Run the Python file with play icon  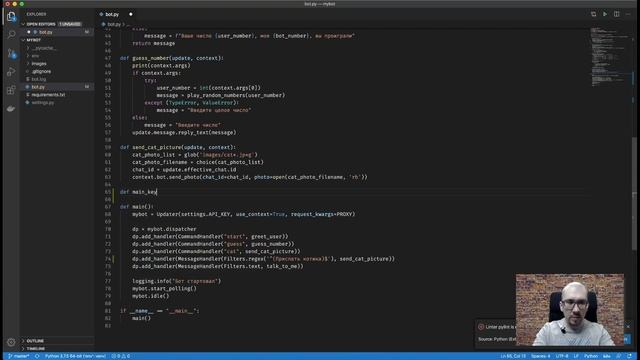[x=605, y=14]
